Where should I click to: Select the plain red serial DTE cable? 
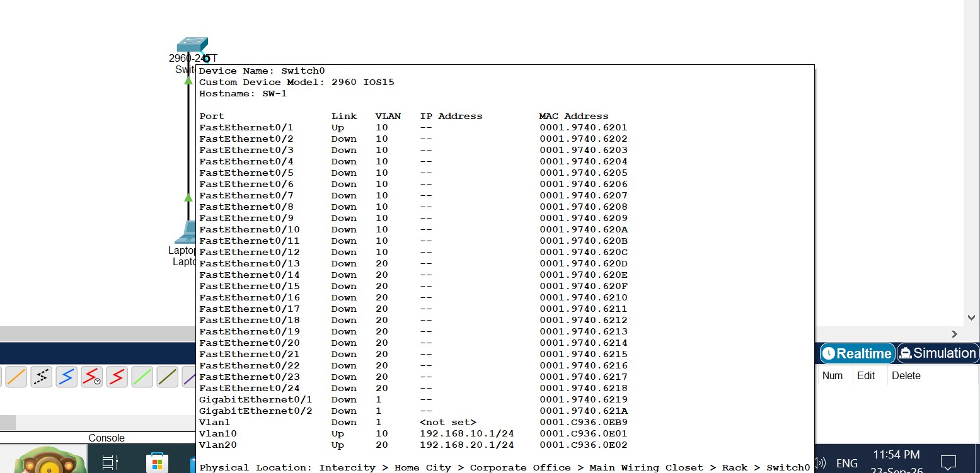click(x=117, y=377)
